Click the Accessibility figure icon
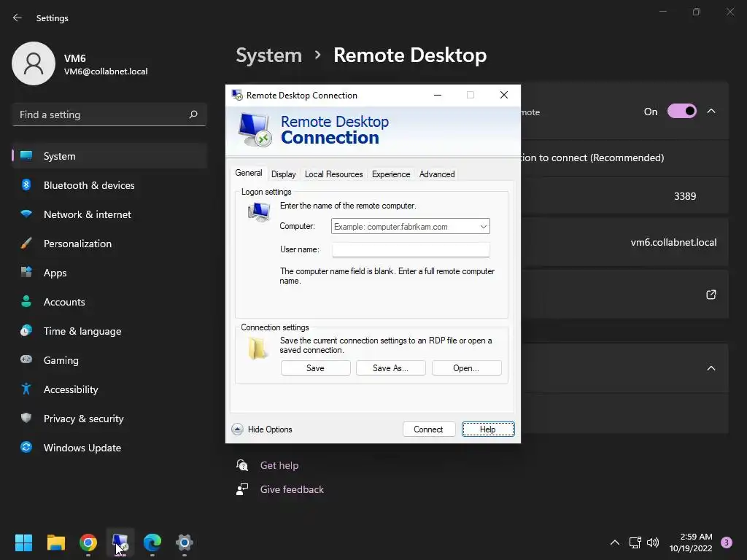The height and width of the screenshot is (560, 747). 26,389
